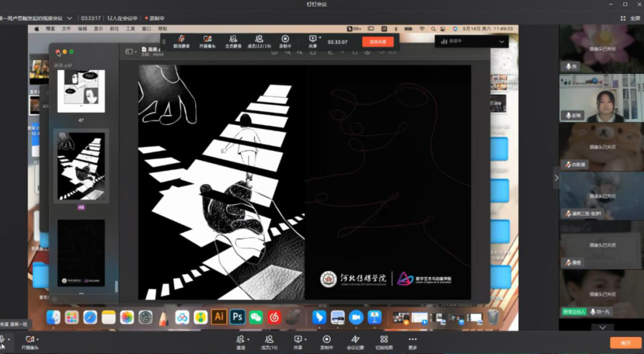Open the Trash in the Dock
The image size is (644, 354).
[x=493, y=318]
